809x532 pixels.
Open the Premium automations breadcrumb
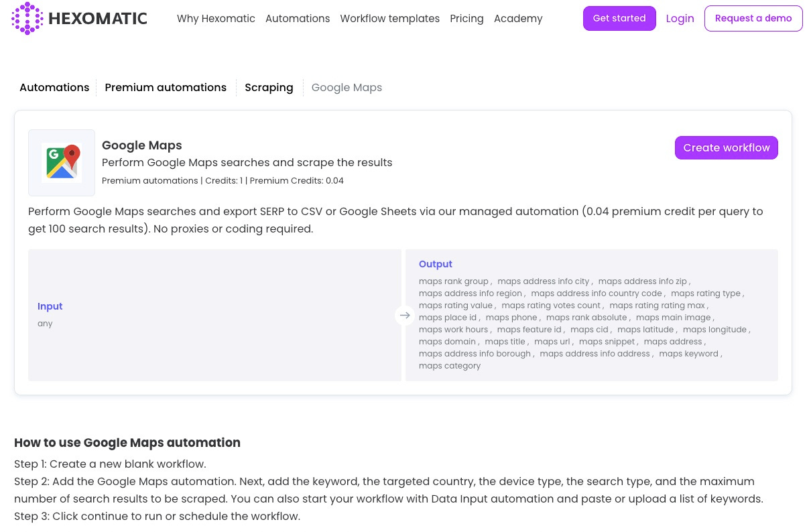click(x=166, y=88)
